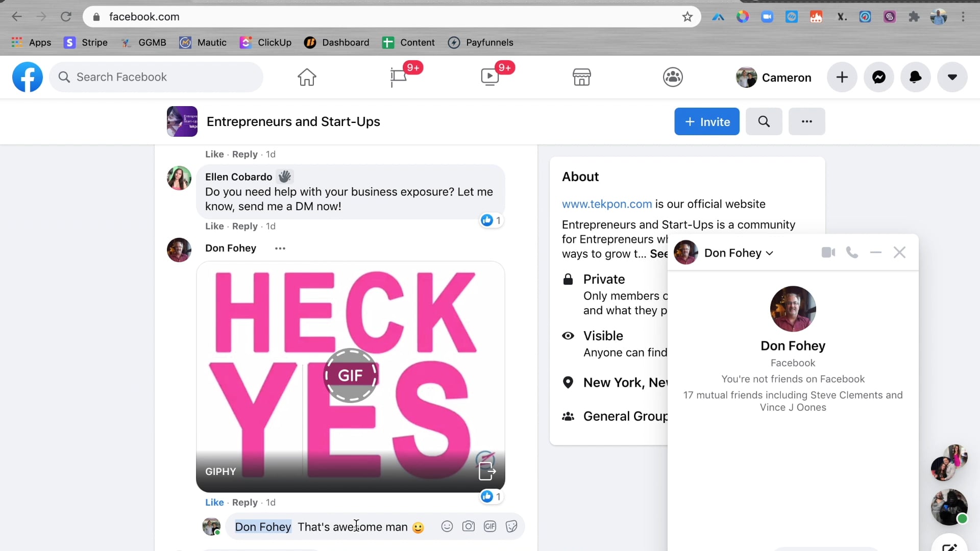This screenshot has width=980, height=551.
Task: Start a video call with Don Fohey
Action: point(828,253)
